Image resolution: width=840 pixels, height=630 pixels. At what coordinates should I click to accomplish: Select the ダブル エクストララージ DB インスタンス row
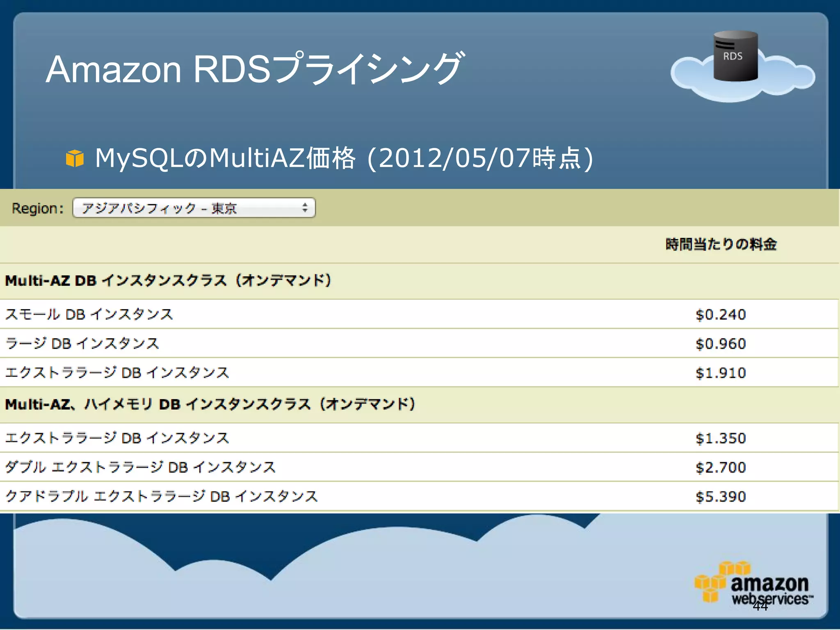pos(419,467)
